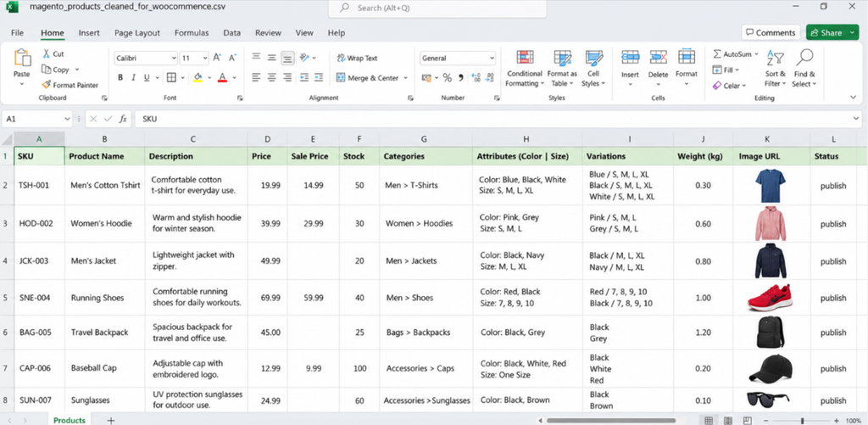Viewport: 868px width, 425px height.
Task: Open the Page Layout ribbon tab
Action: pos(137,33)
